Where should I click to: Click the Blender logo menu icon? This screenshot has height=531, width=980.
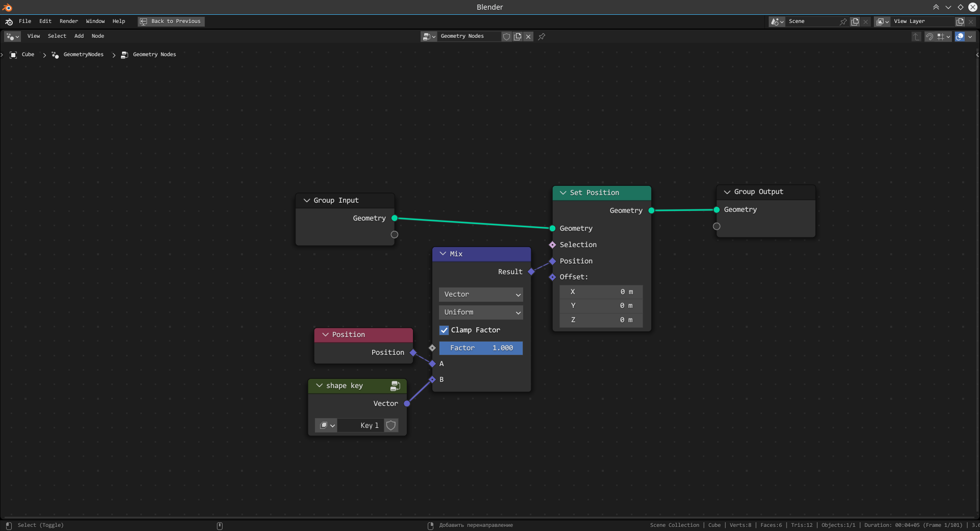point(9,21)
